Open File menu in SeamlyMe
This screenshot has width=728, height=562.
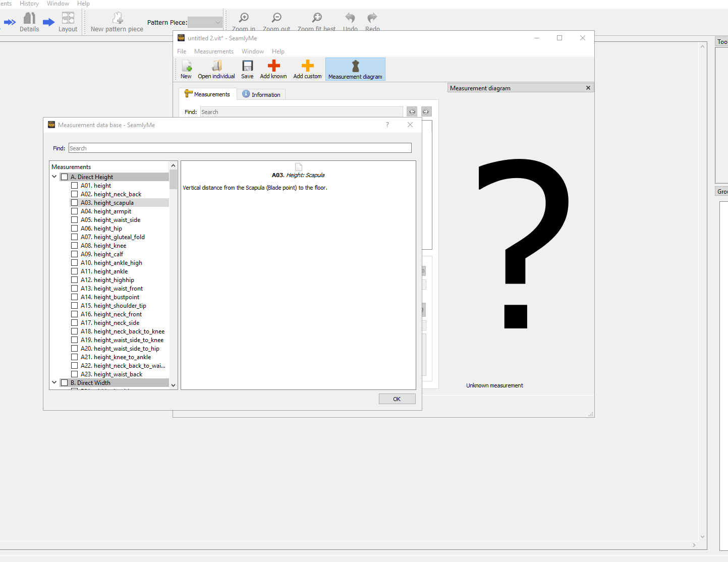tap(182, 51)
